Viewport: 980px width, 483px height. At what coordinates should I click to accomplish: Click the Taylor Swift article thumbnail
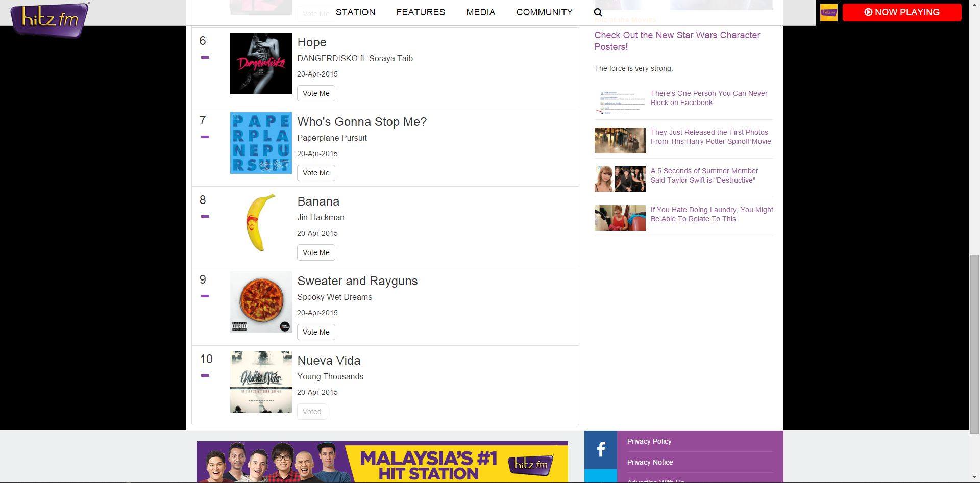[x=620, y=179]
